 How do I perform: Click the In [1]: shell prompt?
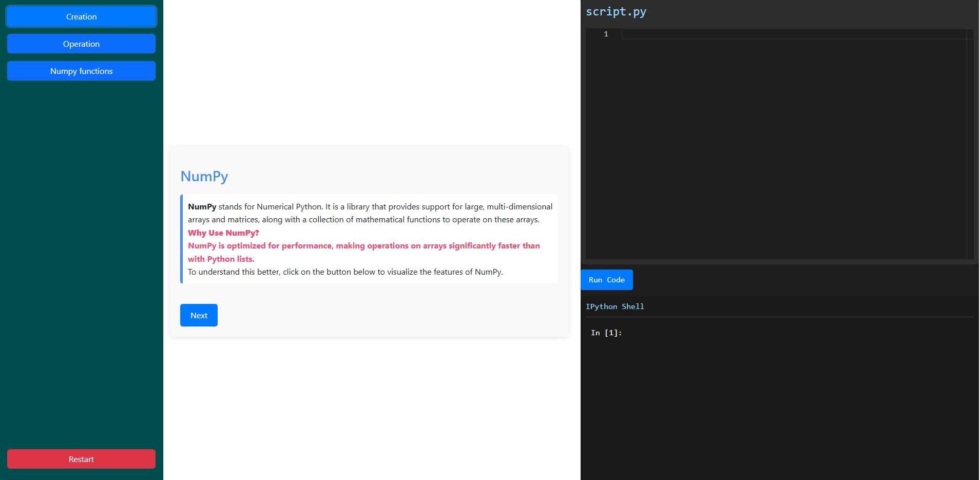(x=606, y=333)
